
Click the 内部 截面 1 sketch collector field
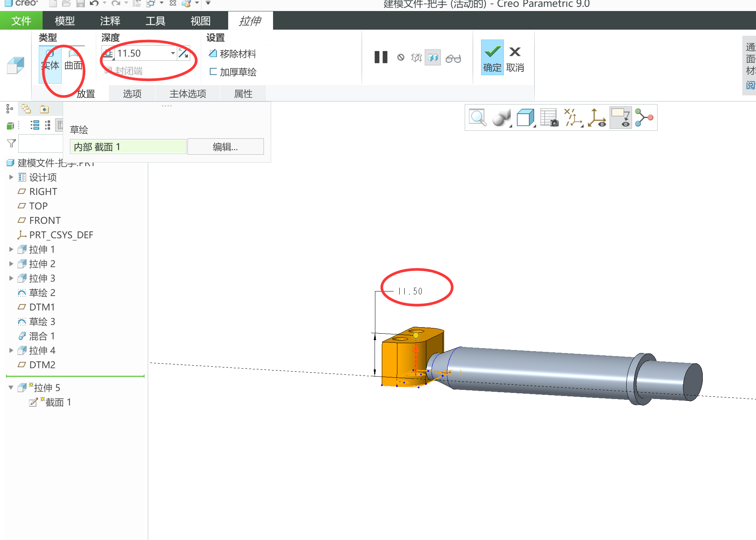[x=128, y=147]
